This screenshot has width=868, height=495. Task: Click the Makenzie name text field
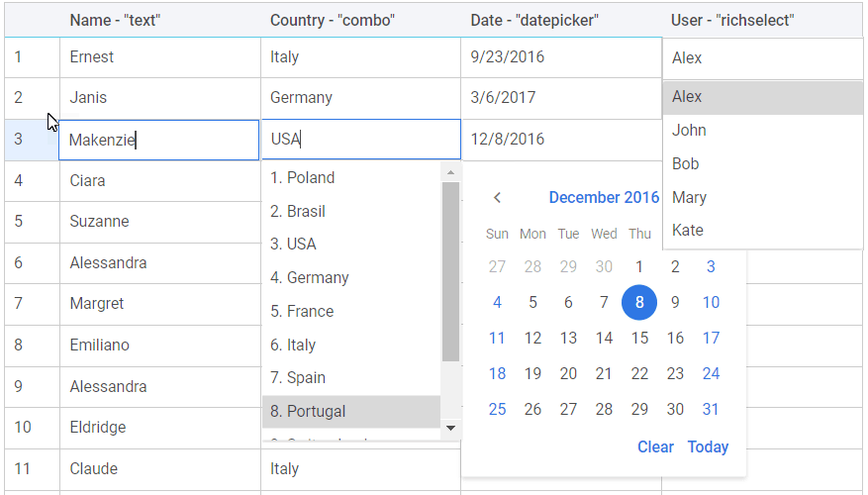(x=159, y=141)
